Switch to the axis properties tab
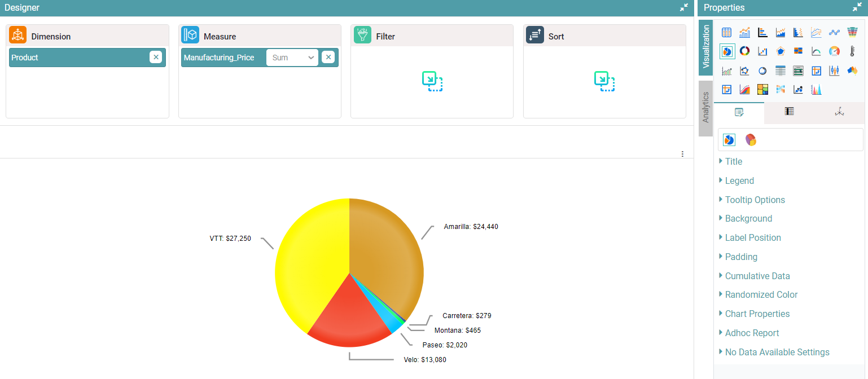This screenshot has height=379, width=868. [x=839, y=112]
